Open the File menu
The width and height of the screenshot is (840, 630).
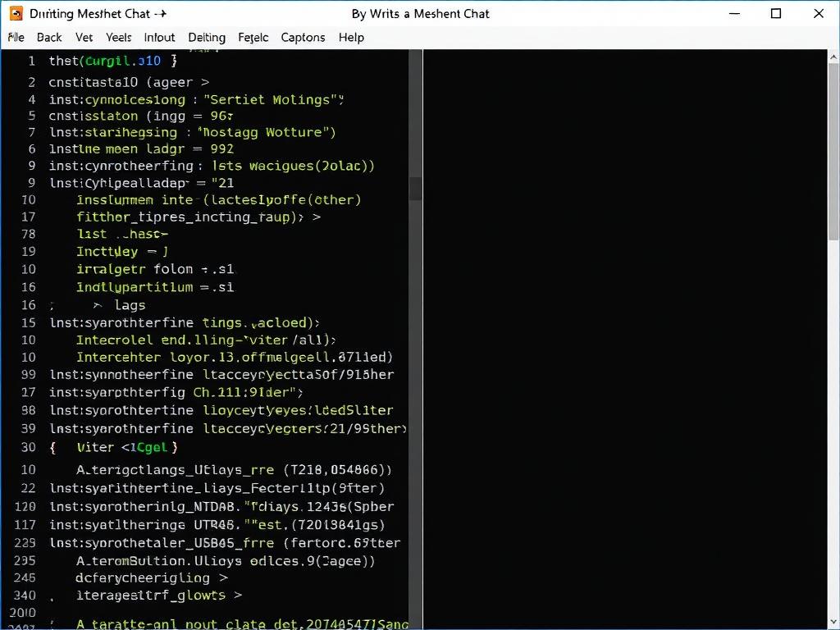pos(16,38)
